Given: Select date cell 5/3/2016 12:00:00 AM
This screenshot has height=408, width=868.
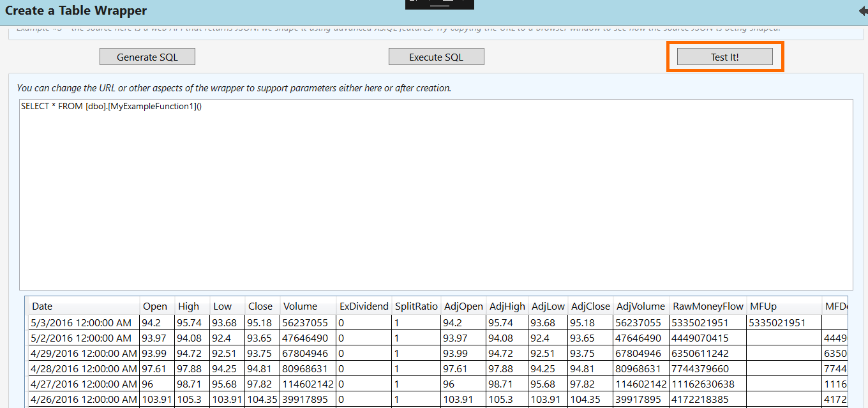Looking at the screenshot, I should point(84,323).
